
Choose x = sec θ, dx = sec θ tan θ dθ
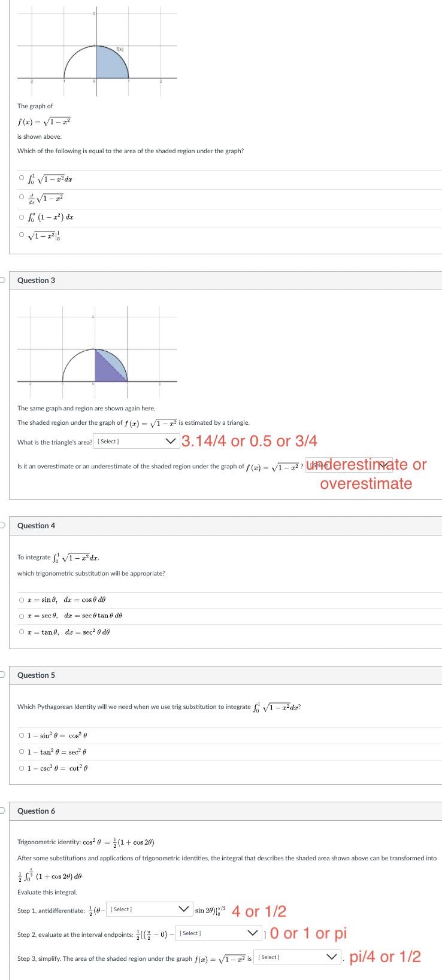[x=22, y=616]
